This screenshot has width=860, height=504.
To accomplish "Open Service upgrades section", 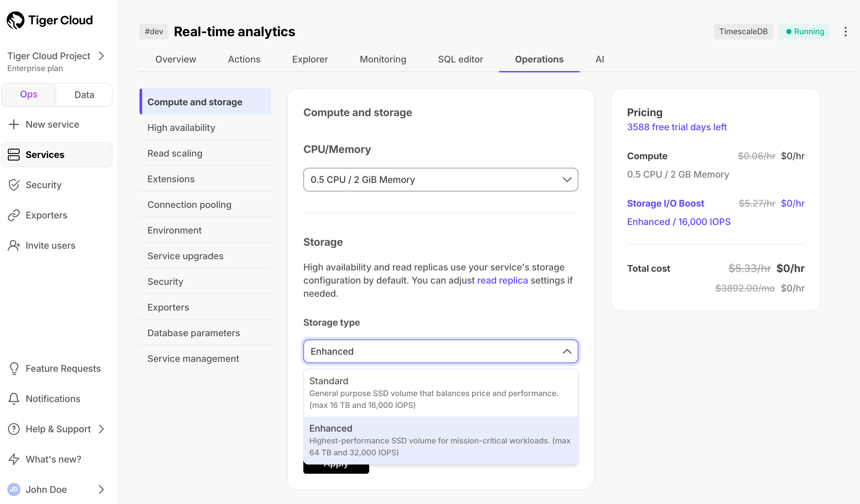I will point(205,256).
